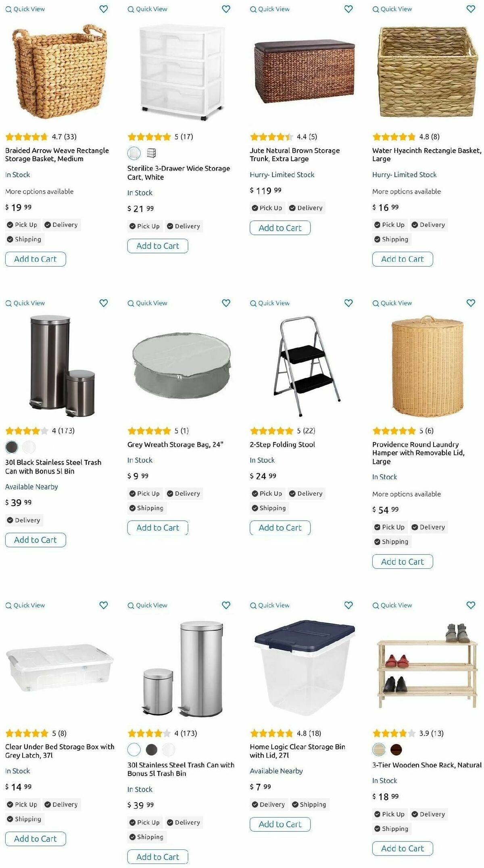Screen dimensions: 484x868
Task: Open Home Logic Clear Storage Bin title link
Action: click(x=297, y=751)
